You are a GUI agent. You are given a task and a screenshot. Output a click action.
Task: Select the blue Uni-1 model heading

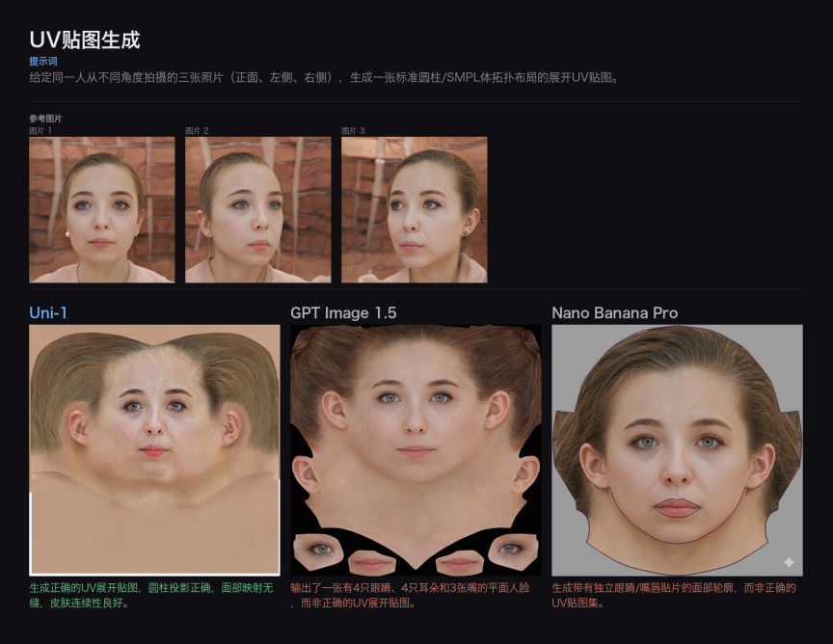[x=48, y=312]
